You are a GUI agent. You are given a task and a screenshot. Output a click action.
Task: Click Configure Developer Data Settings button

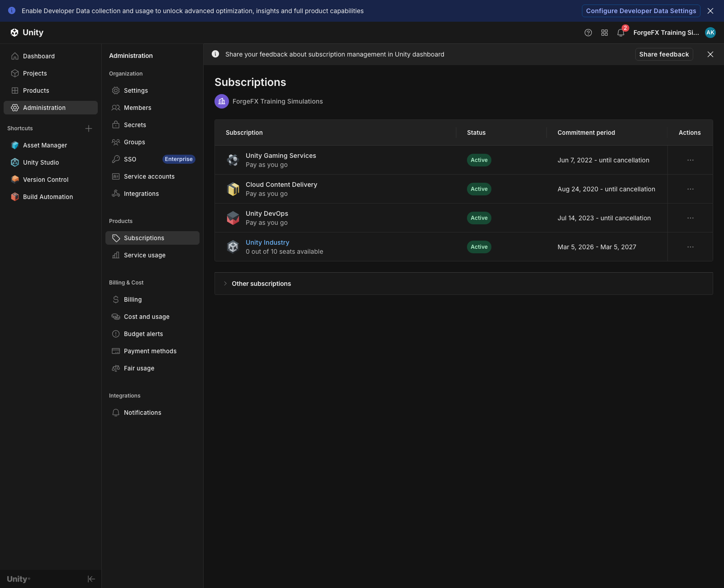641,11
